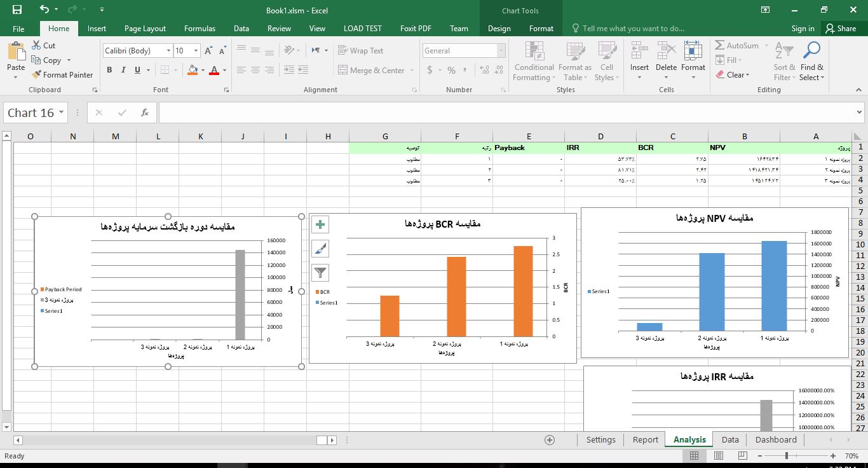Click the Insert cells icon

[639, 52]
